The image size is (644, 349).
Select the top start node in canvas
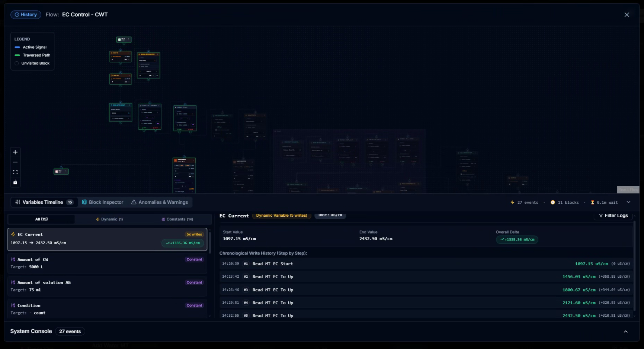124,39
